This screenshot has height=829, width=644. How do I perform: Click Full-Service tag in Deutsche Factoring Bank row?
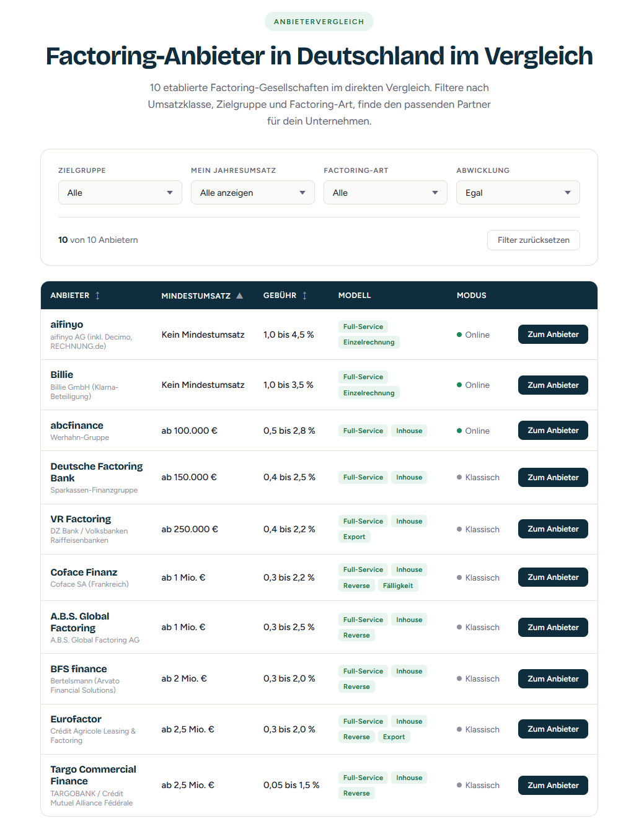[x=363, y=477]
